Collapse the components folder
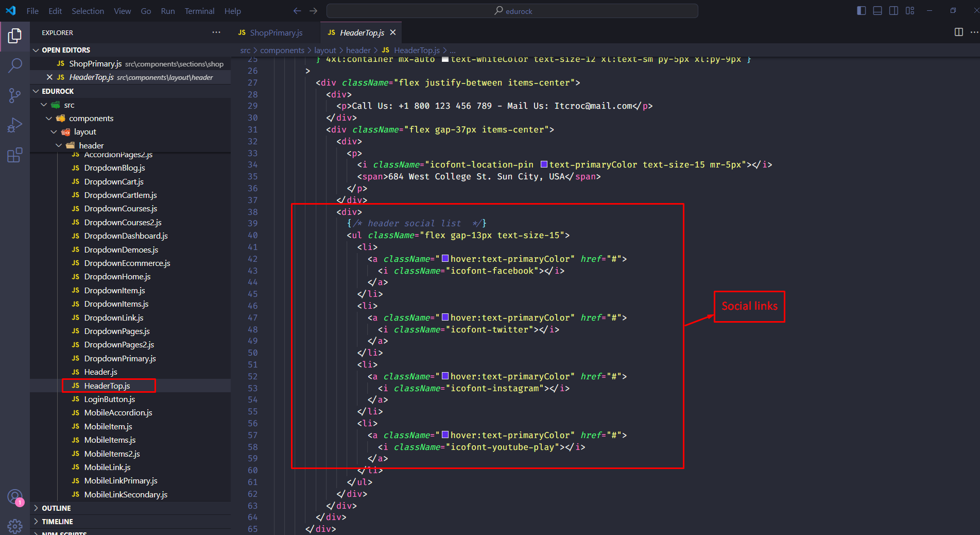 [x=49, y=119]
